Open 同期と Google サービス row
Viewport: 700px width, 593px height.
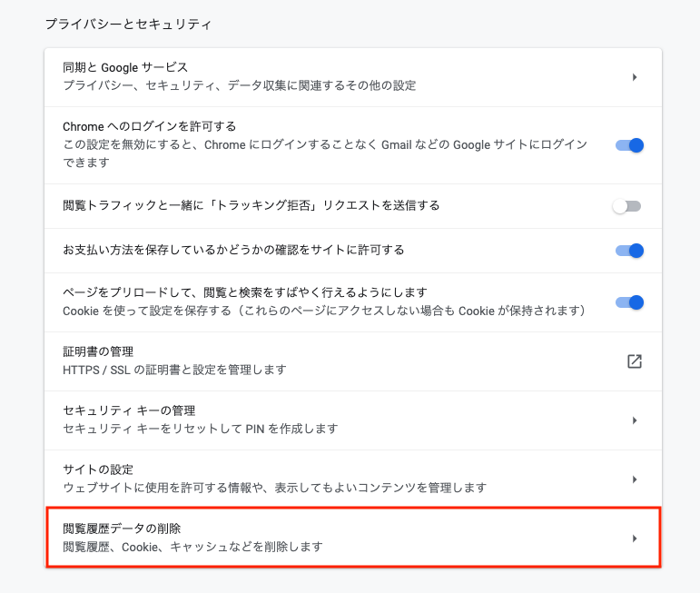point(353,77)
